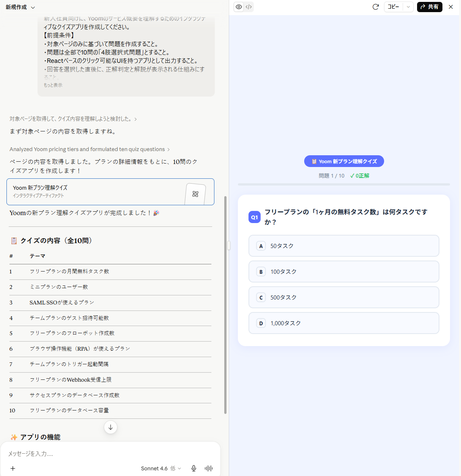Screen dimensions: 461x476
Task: Focus the メッセージを入力 input field
Action: point(110,454)
